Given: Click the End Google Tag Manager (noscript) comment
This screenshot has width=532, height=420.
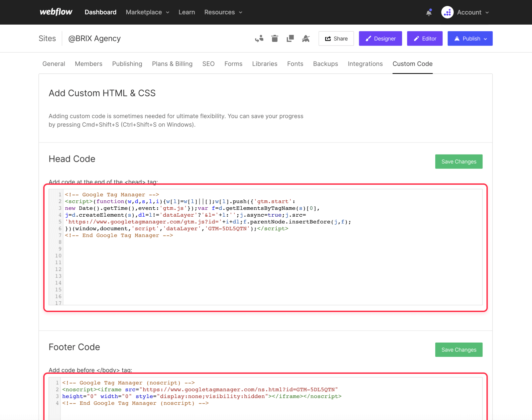Looking at the screenshot, I should tap(135, 403).
